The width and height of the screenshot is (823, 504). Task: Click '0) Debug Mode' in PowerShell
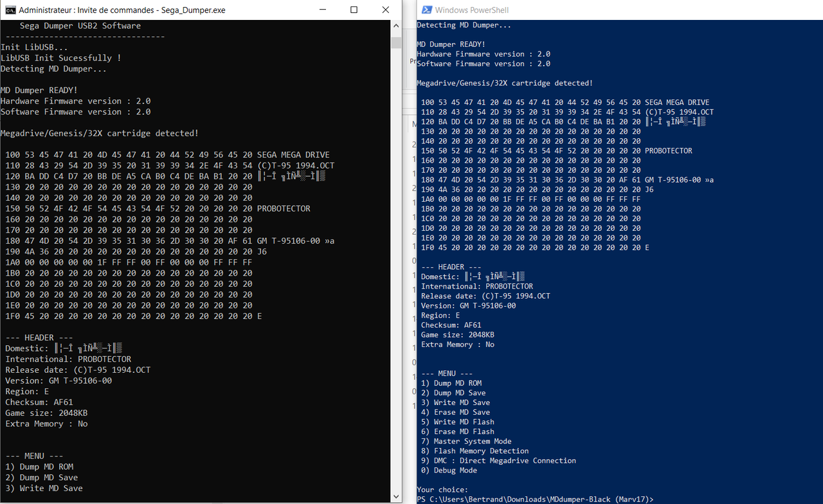(x=449, y=470)
